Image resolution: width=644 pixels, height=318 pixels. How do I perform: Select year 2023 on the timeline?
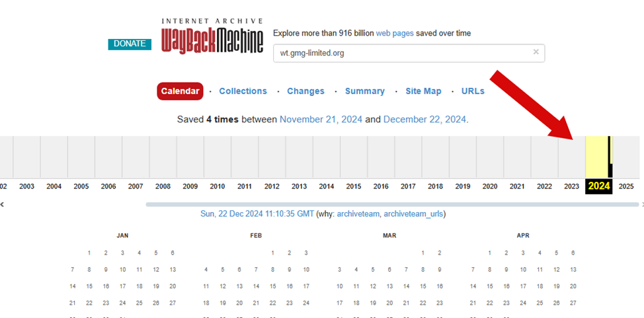[571, 186]
